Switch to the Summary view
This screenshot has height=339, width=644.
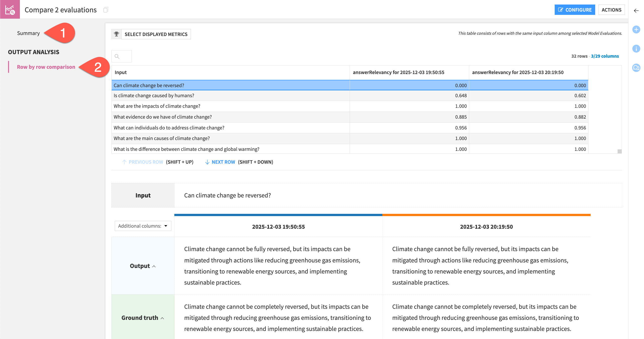28,33
